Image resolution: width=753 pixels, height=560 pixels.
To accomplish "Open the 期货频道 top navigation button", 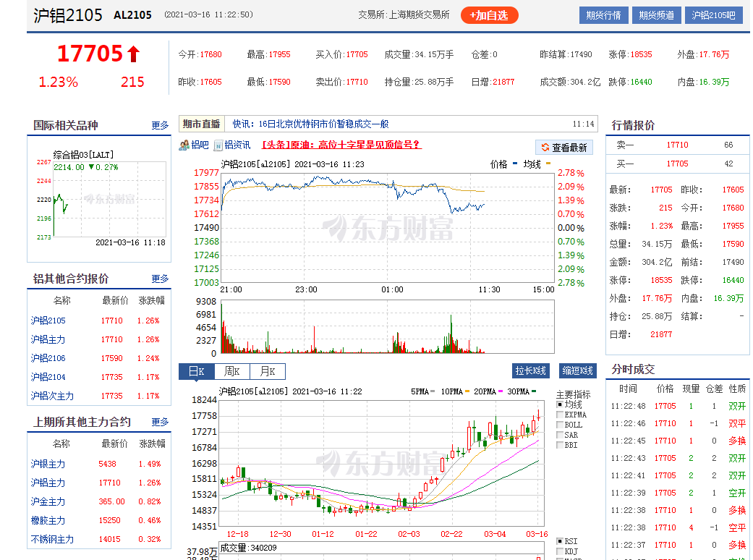I will 657,15.
